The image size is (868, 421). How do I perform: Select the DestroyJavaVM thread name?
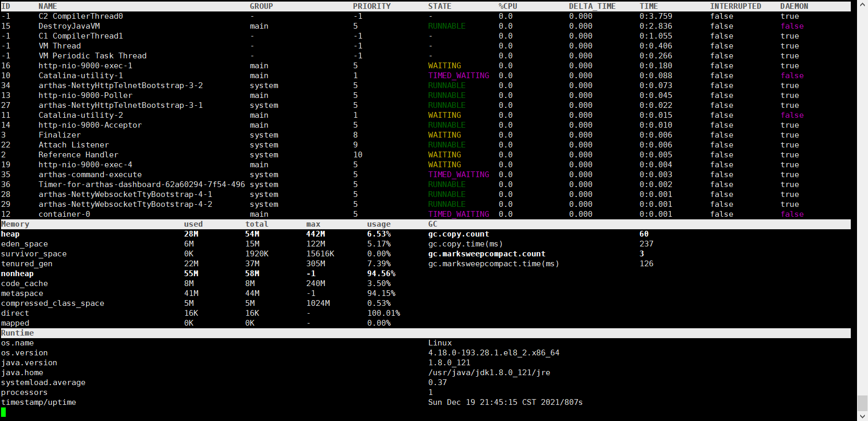tap(69, 26)
